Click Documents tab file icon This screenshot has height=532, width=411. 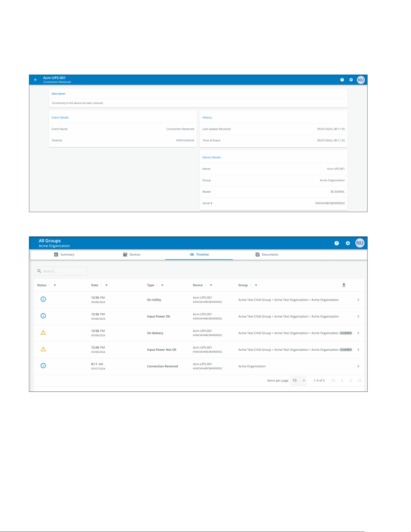click(x=258, y=254)
